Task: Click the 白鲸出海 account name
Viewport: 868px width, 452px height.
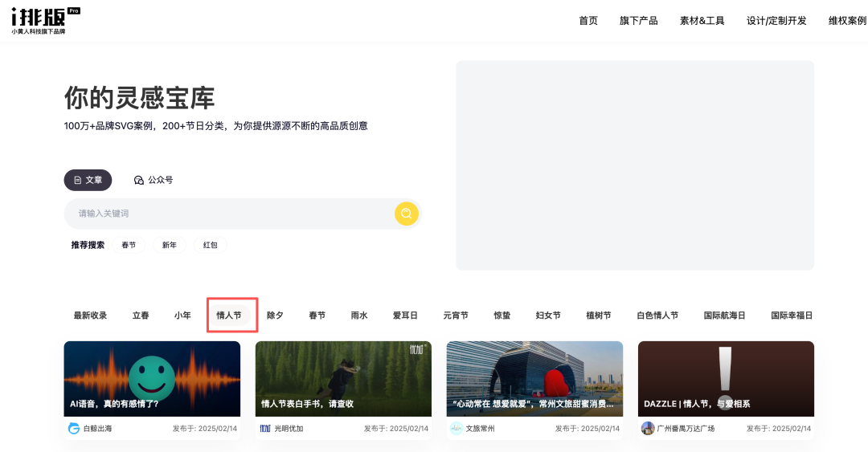Action: [x=97, y=428]
